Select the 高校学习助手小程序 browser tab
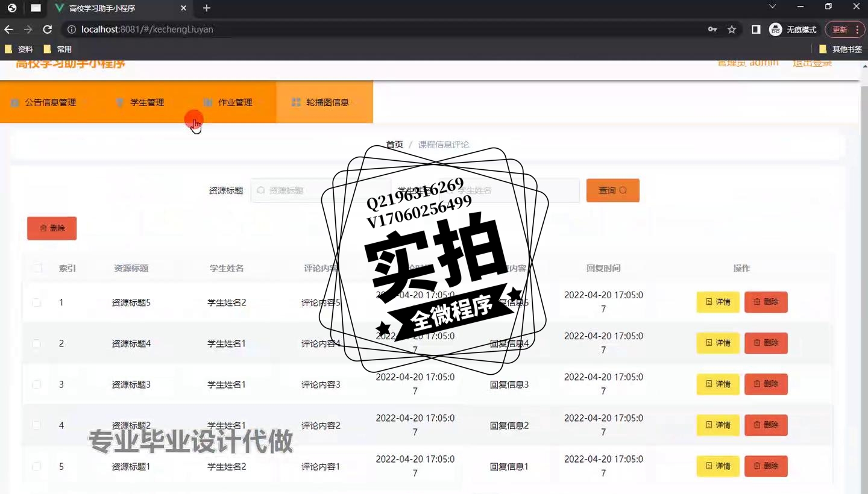The height and width of the screenshot is (494, 868). point(123,8)
